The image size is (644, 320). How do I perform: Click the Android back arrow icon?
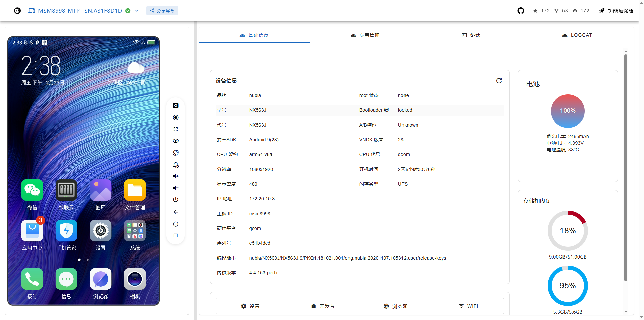[175, 212]
